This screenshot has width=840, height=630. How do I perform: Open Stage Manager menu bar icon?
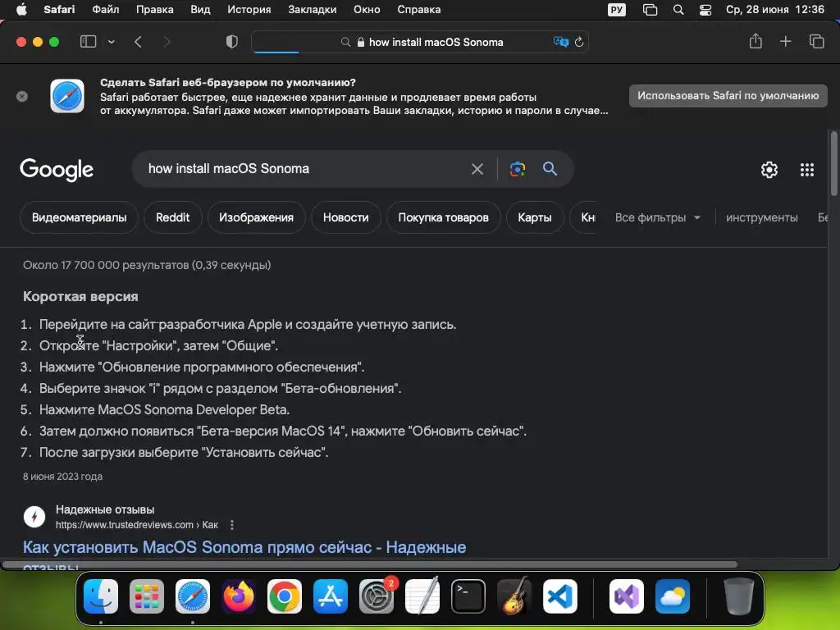650,10
